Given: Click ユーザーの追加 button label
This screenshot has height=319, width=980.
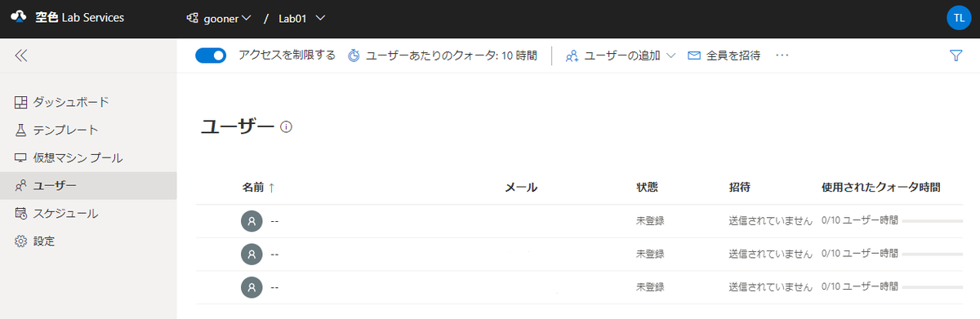Looking at the screenshot, I should (622, 55).
